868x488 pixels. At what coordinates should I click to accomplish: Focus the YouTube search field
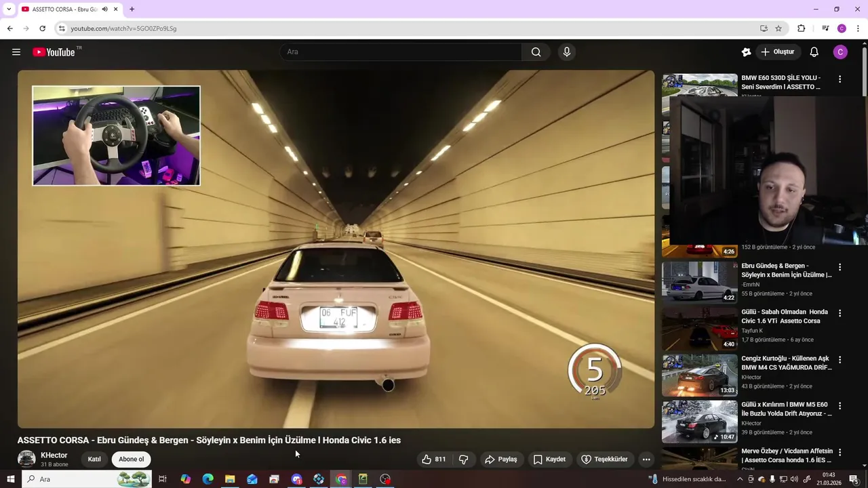tap(400, 52)
